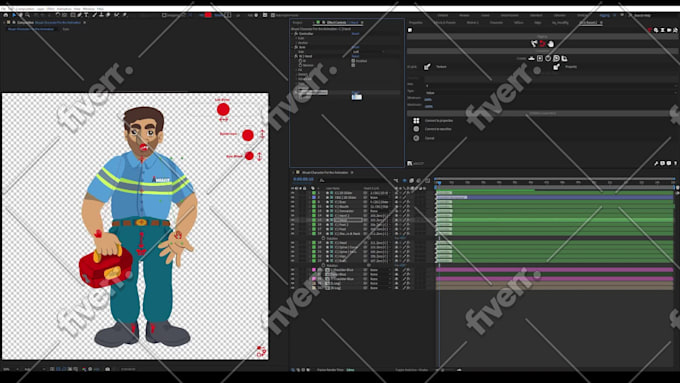Open the File menu

pos(4,9)
